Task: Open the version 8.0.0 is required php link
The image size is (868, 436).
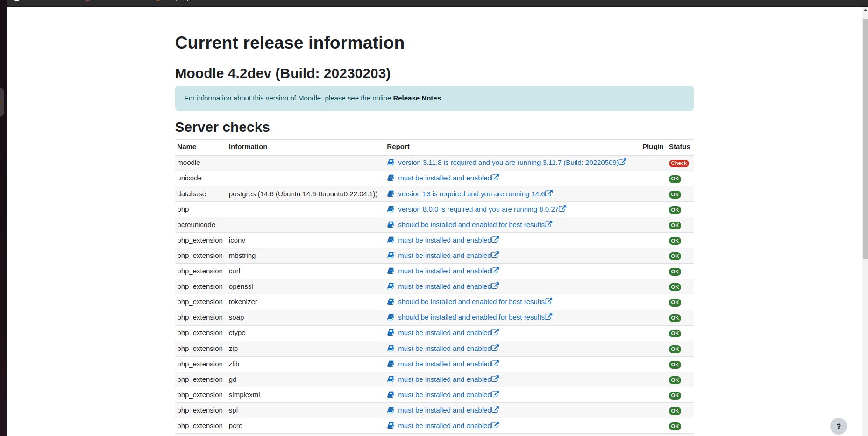Action: [x=478, y=209]
